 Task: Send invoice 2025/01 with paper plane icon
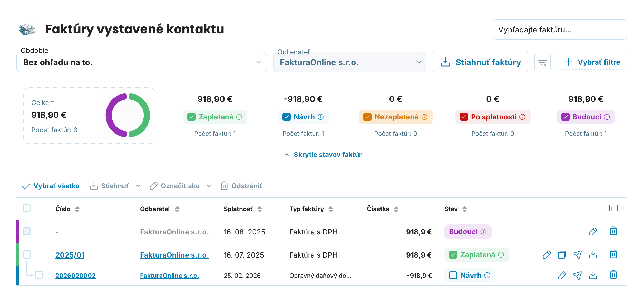[577, 255]
